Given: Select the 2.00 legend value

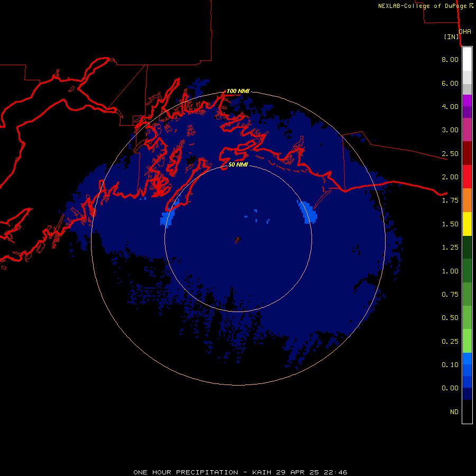Looking at the screenshot, I should click(x=450, y=177).
